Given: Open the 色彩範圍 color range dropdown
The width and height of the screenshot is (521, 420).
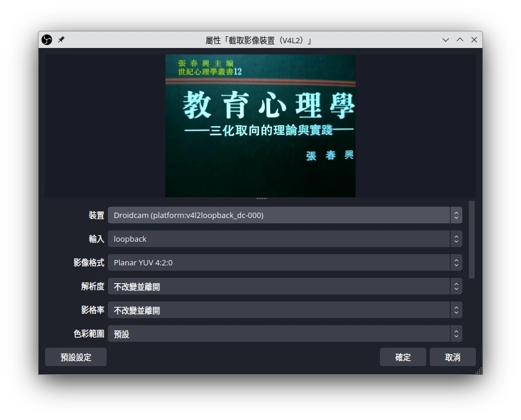Looking at the screenshot, I should click(285, 334).
